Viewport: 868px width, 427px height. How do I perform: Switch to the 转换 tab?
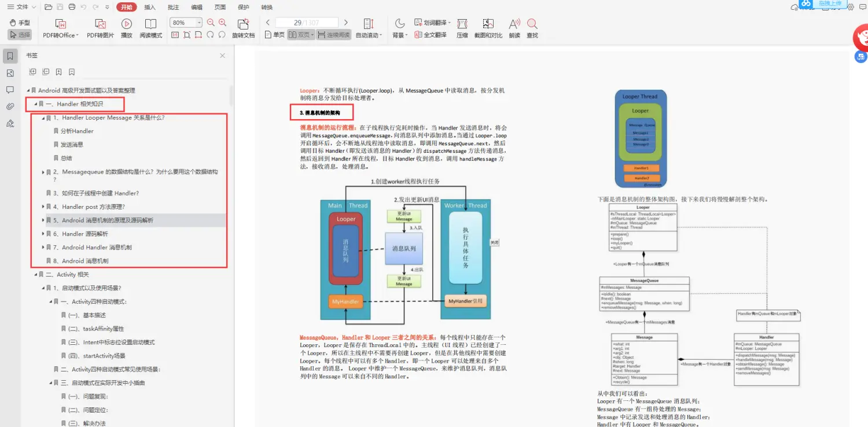pyautogui.click(x=267, y=7)
